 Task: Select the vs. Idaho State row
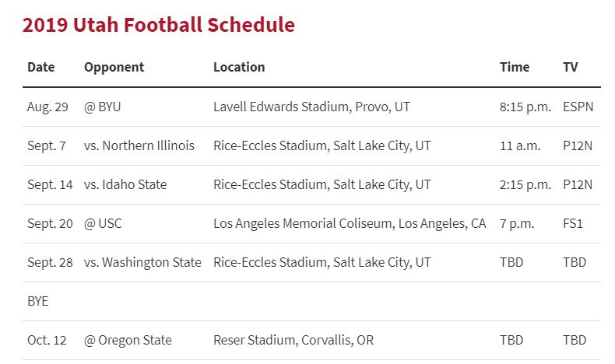coord(311,184)
